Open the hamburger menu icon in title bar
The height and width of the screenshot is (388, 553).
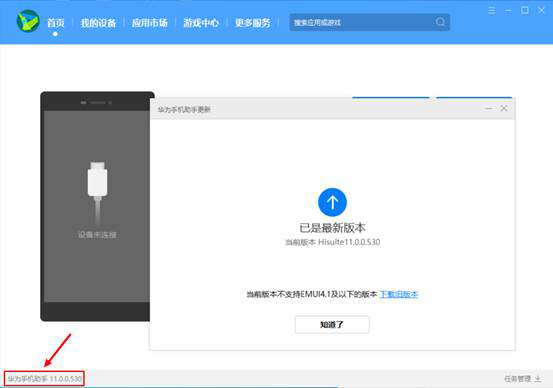pyautogui.click(x=492, y=11)
